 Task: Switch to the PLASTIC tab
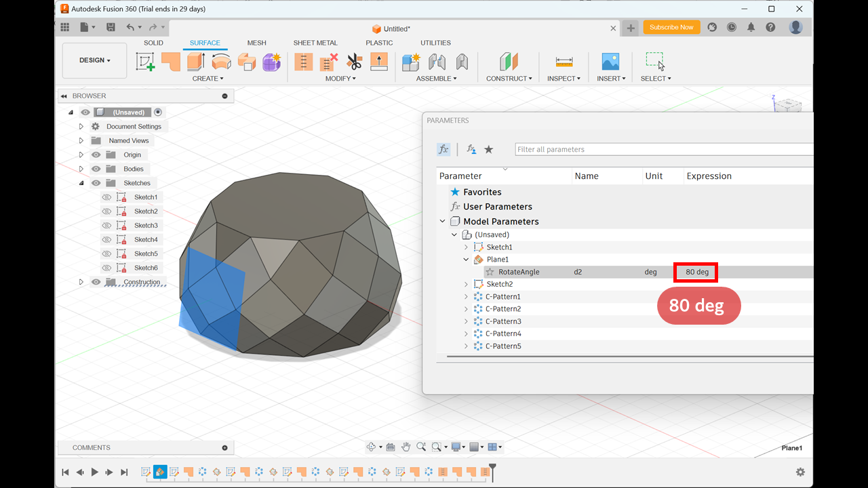click(379, 43)
